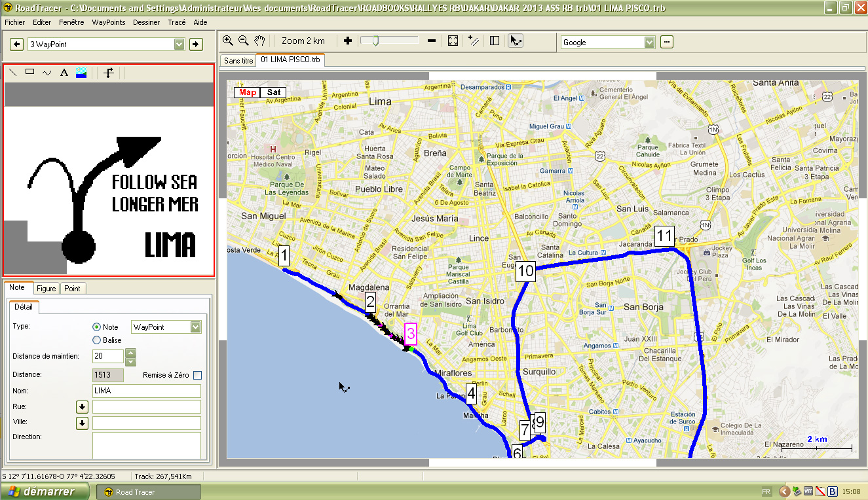Select the straight line drawing tool
This screenshot has width=868, height=500.
coord(12,73)
